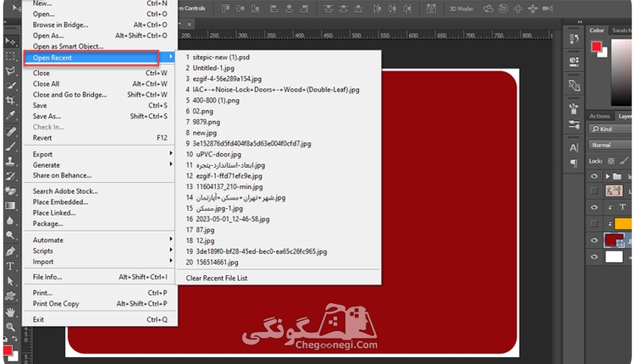635x364 pixels.
Task: Open the Generate submenu
Action: pyautogui.click(x=100, y=165)
